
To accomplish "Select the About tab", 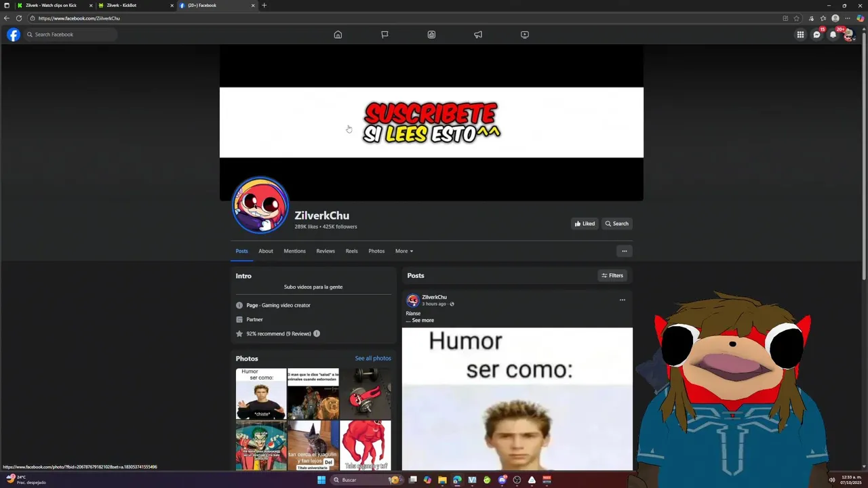I will coord(266,251).
